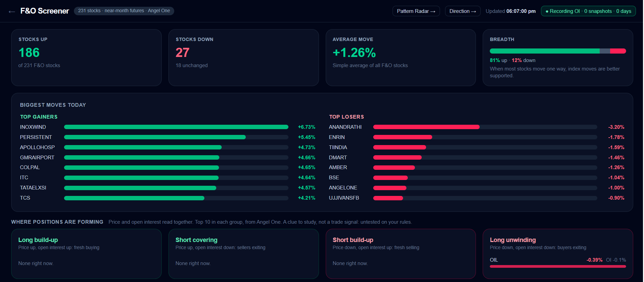
Task: Select OIL in the Long unwinding card
Action: coord(494,260)
